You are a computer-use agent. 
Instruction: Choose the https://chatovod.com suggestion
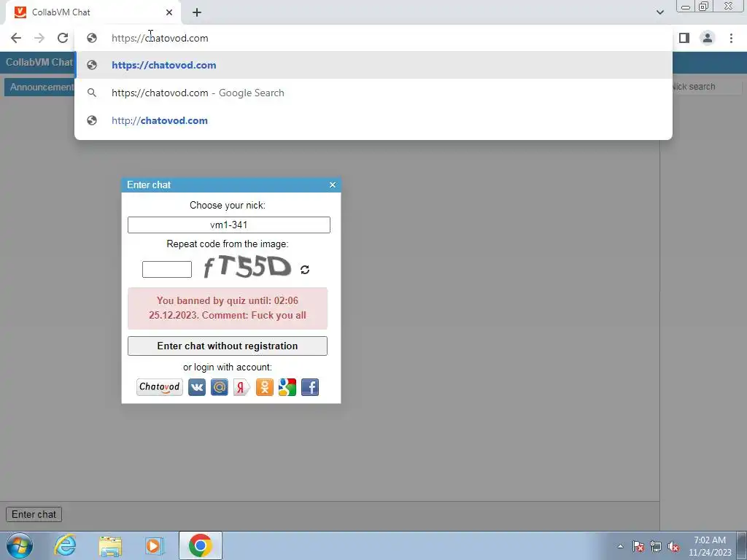pyautogui.click(x=373, y=65)
